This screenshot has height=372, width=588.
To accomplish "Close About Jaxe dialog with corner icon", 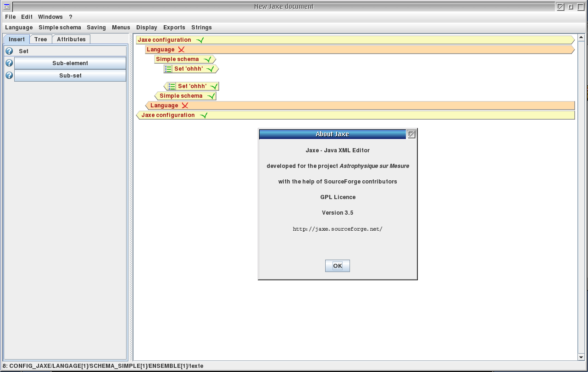I will coord(411,134).
